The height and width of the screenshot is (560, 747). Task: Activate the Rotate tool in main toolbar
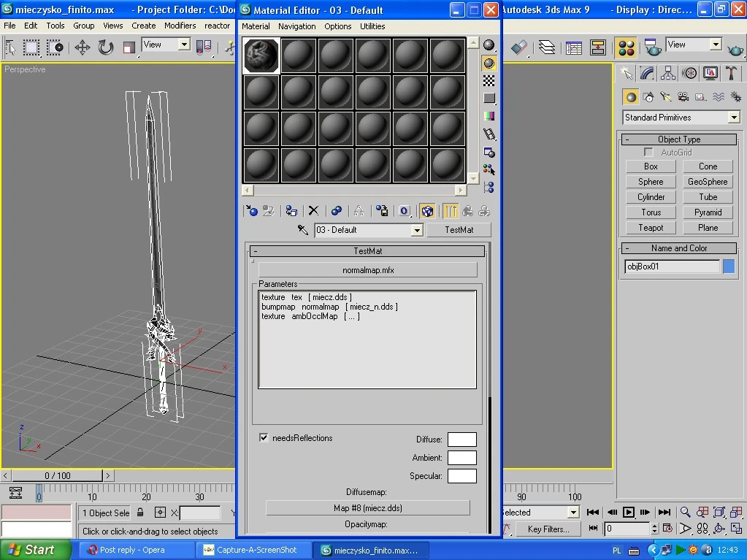106,48
